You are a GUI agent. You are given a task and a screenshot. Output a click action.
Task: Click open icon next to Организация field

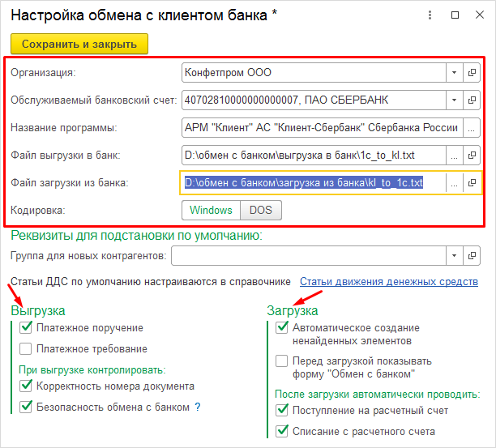coord(472,73)
